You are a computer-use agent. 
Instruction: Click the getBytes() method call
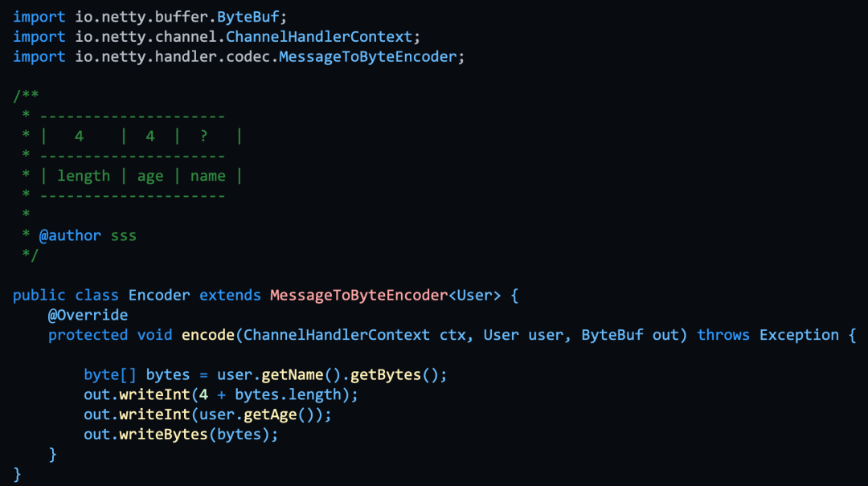click(x=394, y=374)
